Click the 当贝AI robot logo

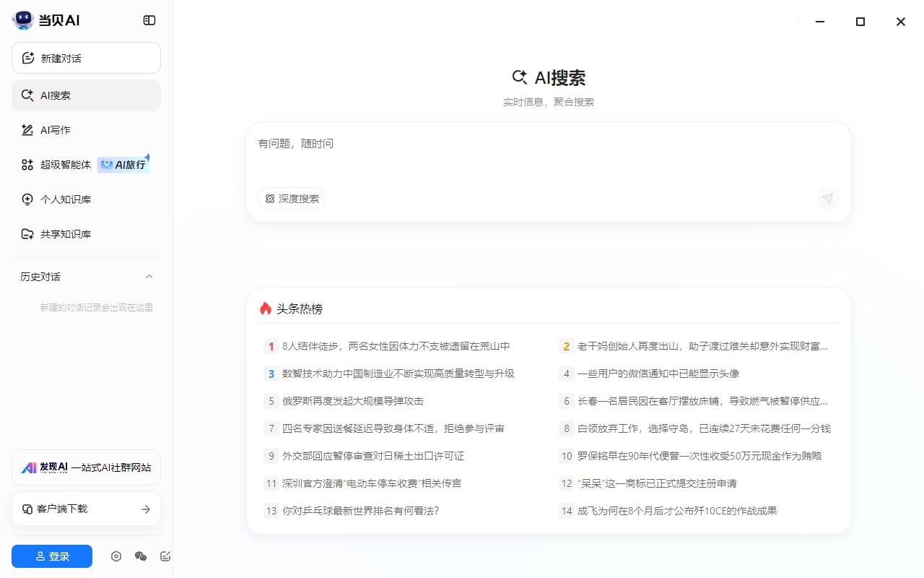coord(23,20)
